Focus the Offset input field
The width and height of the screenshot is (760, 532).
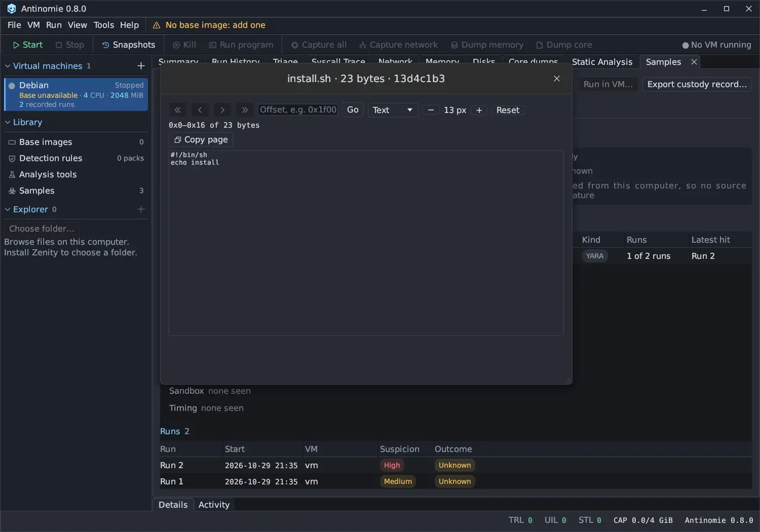298,110
